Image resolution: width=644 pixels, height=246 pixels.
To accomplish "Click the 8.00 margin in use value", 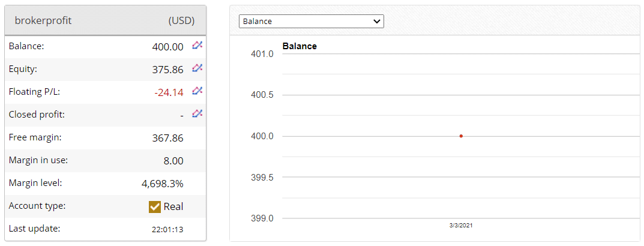I will click(x=173, y=161).
